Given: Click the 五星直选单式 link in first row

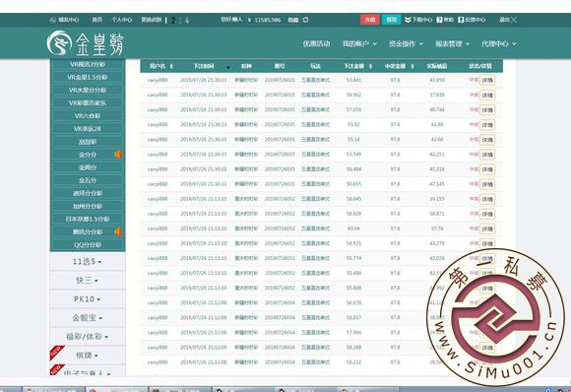Looking at the screenshot, I should coord(315,80).
